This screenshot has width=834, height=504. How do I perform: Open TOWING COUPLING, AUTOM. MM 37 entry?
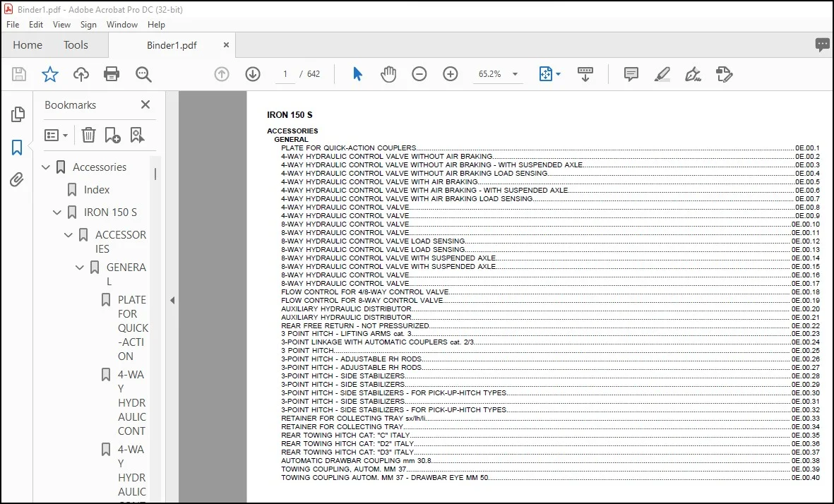coord(344,469)
